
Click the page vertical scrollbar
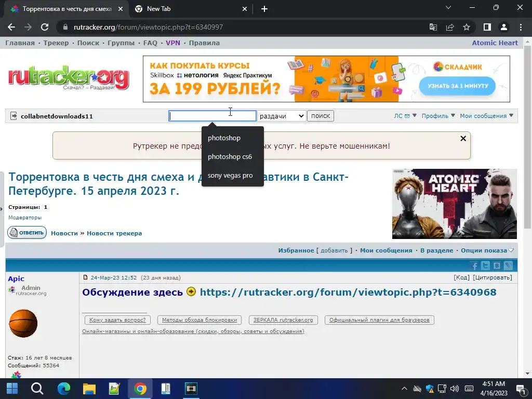coord(527,137)
